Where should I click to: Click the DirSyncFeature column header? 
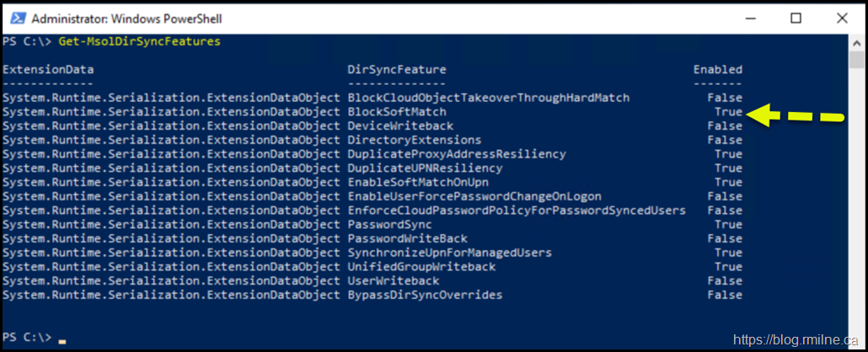[x=397, y=70]
